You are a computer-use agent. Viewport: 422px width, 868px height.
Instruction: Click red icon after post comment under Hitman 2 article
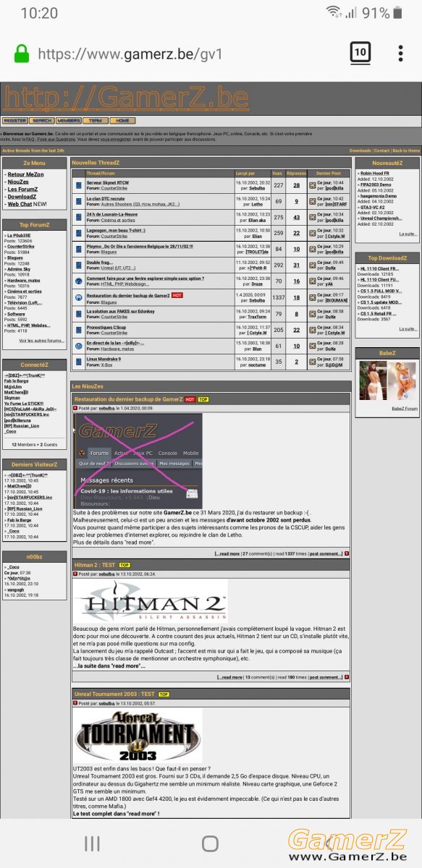347,678
